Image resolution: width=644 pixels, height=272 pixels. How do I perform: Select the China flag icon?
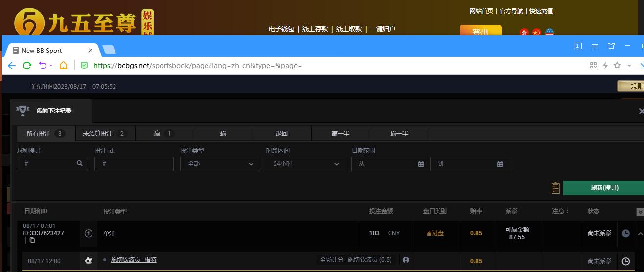point(537,32)
